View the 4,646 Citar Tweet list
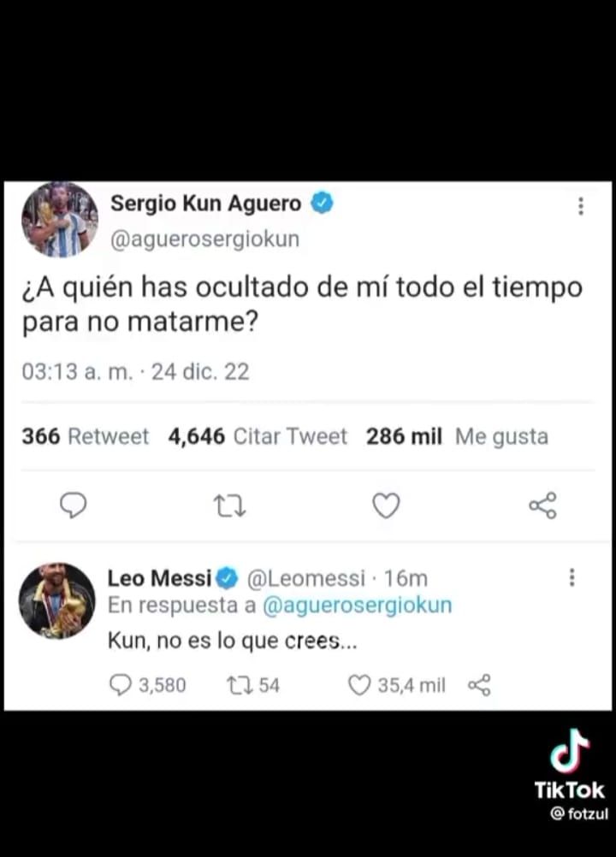The image size is (616, 857). click(258, 437)
